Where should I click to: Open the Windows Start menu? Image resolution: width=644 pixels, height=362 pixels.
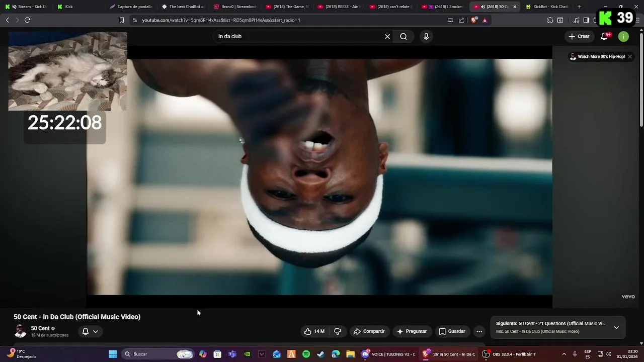point(113,354)
